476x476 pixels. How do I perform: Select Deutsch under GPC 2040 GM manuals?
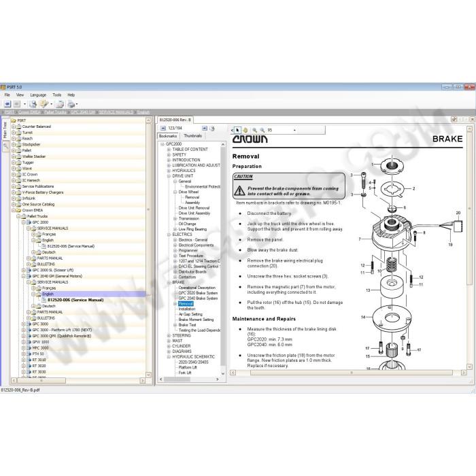click(x=48, y=306)
